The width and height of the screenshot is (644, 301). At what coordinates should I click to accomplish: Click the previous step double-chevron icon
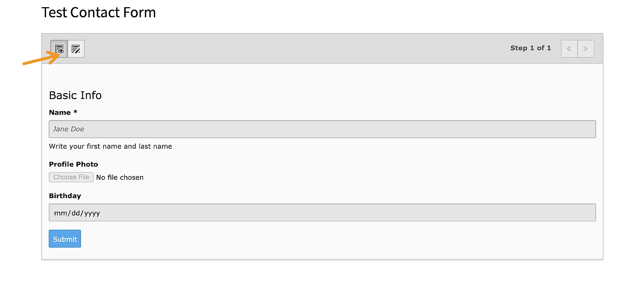569,48
